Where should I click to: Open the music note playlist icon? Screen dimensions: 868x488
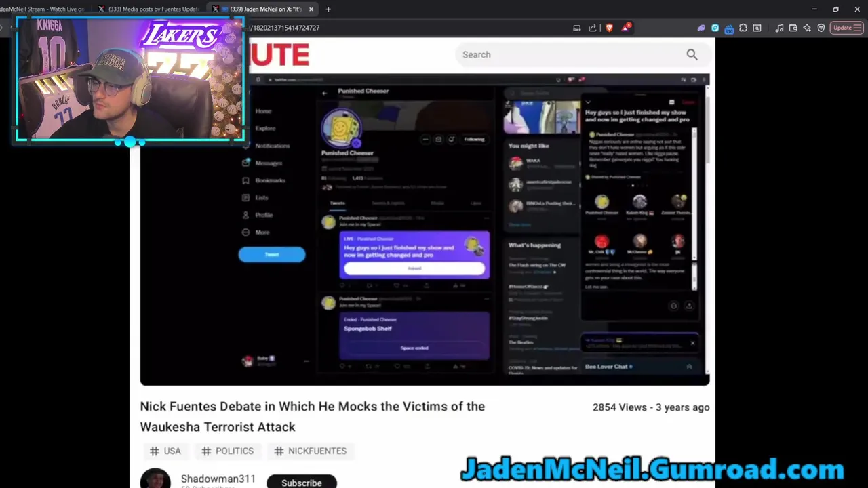(779, 28)
